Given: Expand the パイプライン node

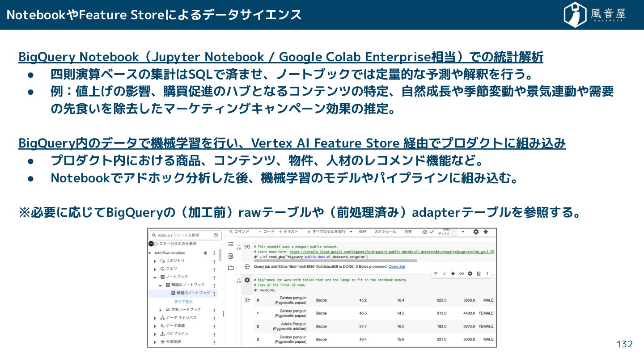Looking at the screenshot, I should coord(155,334).
